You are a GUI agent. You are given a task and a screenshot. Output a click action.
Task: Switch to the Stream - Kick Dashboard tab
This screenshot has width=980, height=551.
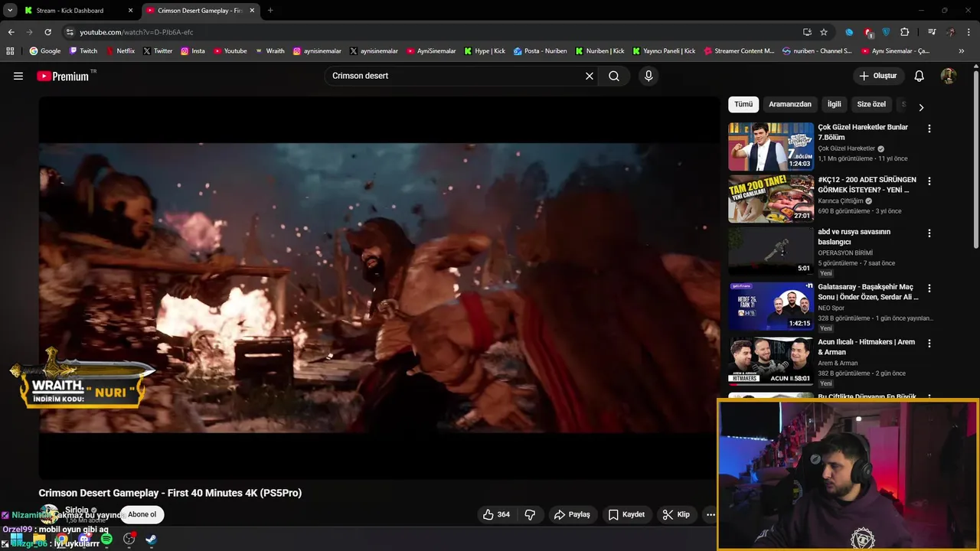(x=70, y=11)
